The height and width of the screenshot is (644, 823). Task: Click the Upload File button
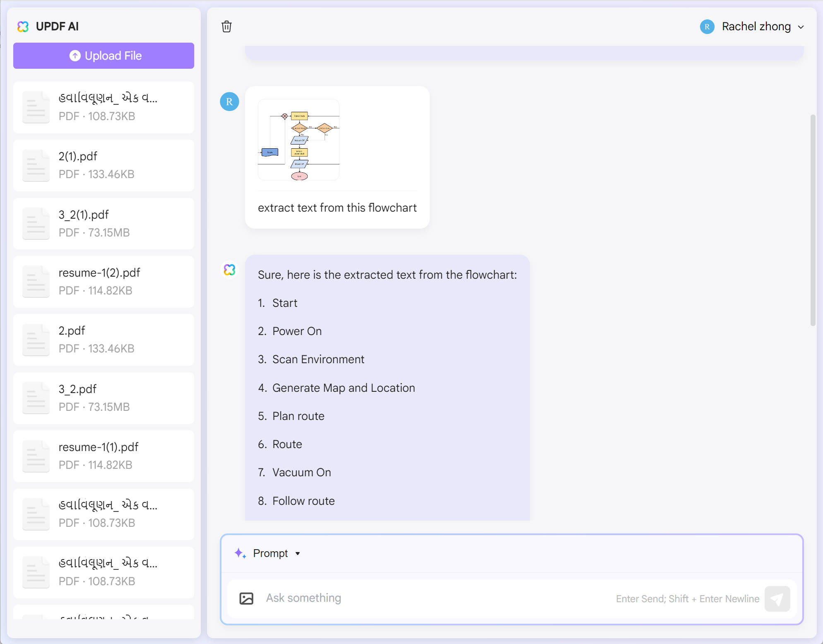(103, 55)
